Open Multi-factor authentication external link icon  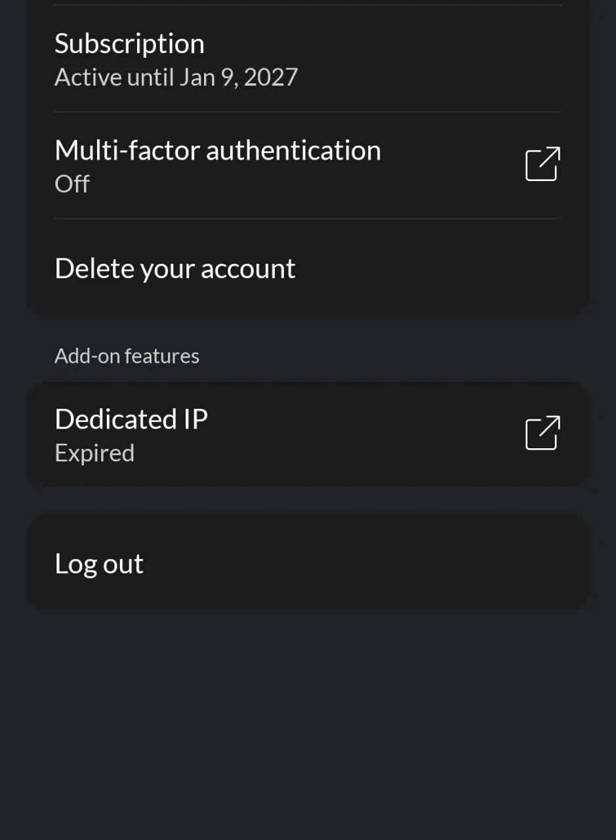(543, 164)
